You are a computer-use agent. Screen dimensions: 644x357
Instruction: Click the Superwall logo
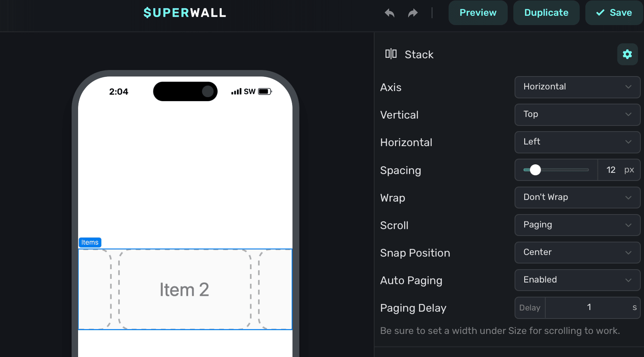click(185, 13)
